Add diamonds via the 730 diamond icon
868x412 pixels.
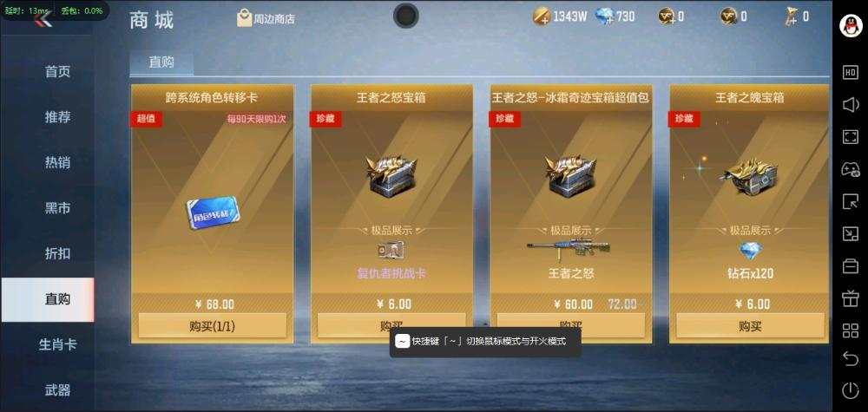[x=604, y=16]
